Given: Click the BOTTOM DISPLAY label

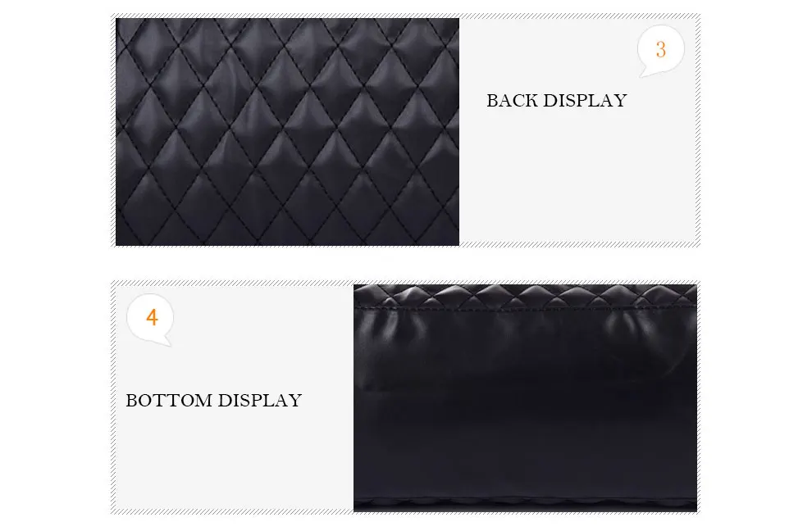Looking at the screenshot, I should pyautogui.click(x=214, y=400).
